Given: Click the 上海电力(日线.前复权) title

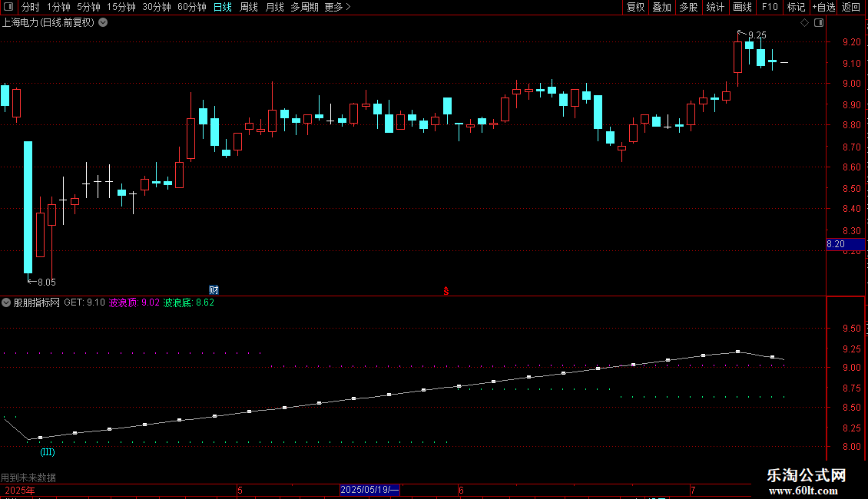Looking at the screenshot, I should [48, 23].
